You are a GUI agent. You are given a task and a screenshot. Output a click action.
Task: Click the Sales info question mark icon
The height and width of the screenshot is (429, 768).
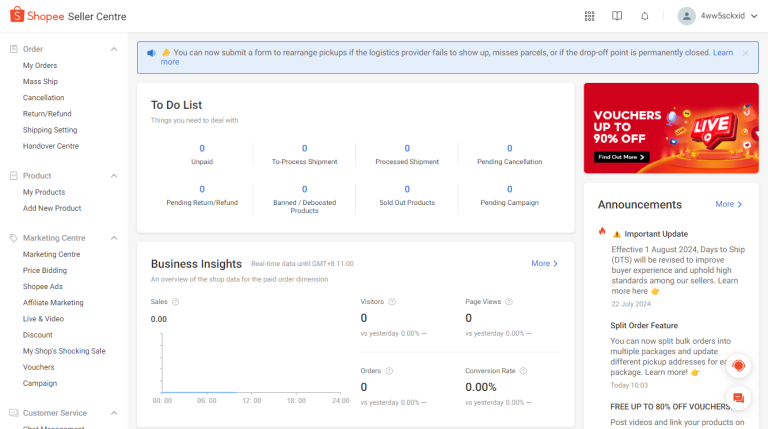176,301
